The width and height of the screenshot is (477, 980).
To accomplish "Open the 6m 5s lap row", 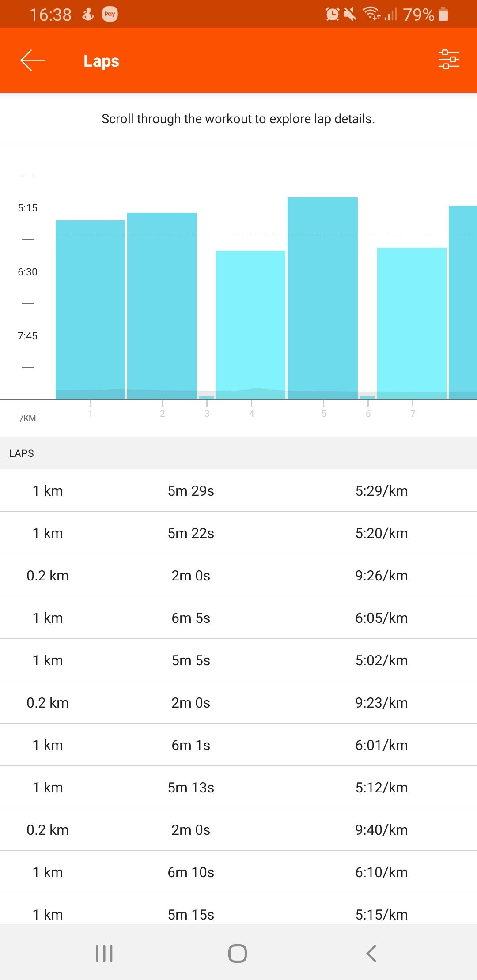I will pos(238,618).
